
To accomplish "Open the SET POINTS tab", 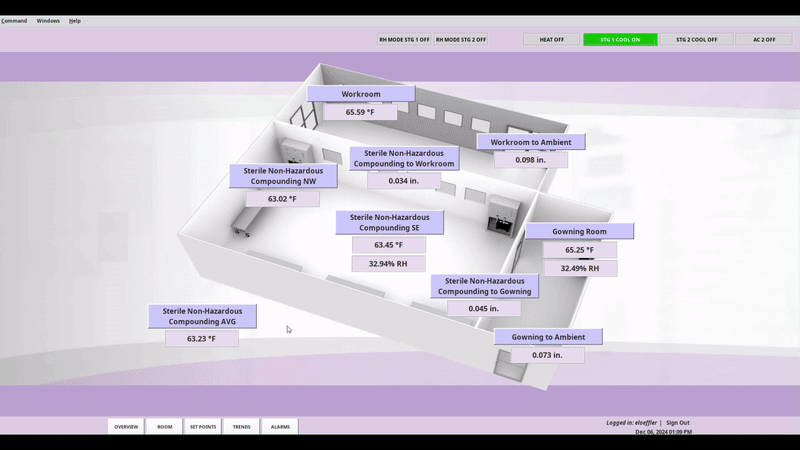I will click(203, 427).
